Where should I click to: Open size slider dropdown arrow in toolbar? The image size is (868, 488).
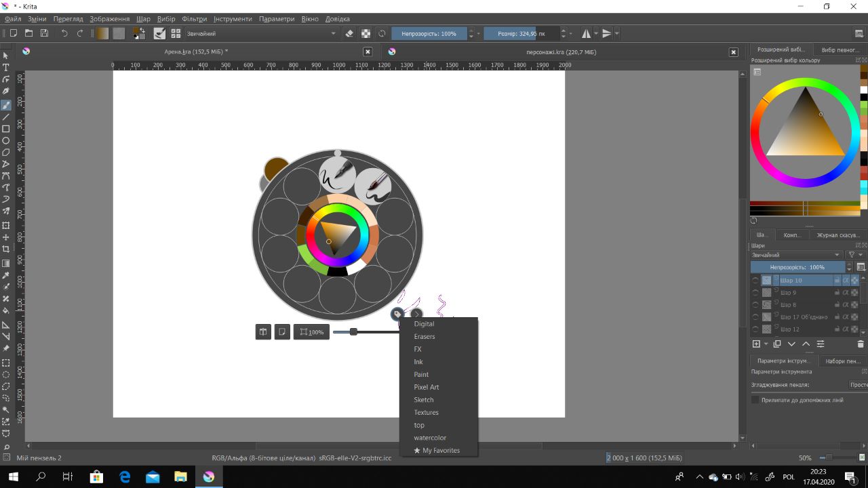click(x=572, y=33)
